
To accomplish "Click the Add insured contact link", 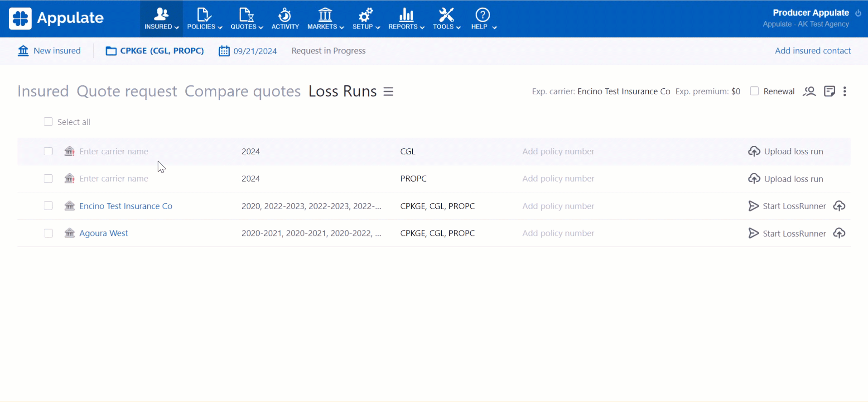I will click(812, 51).
